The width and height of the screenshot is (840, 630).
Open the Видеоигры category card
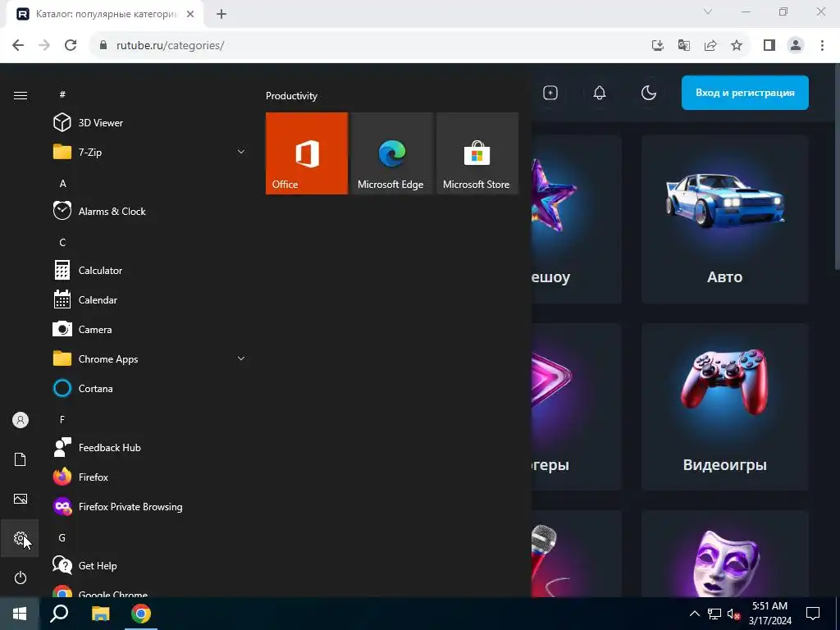tap(725, 407)
